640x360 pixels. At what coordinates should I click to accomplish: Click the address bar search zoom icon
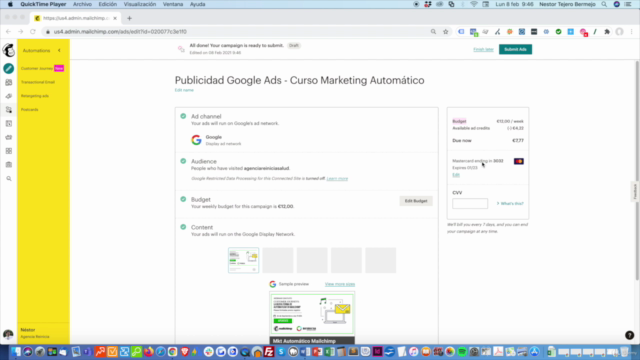(x=433, y=31)
